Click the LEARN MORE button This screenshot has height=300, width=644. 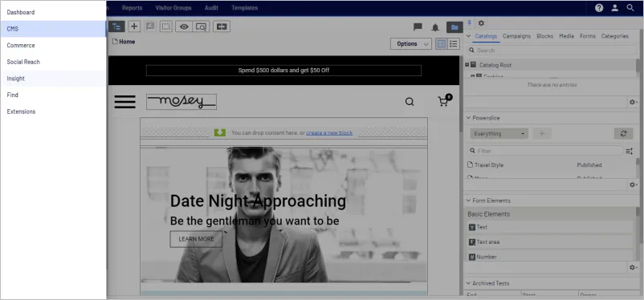(x=196, y=239)
